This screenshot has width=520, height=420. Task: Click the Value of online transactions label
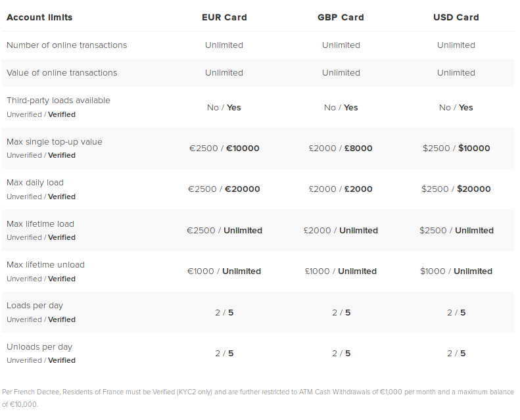[x=62, y=72]
